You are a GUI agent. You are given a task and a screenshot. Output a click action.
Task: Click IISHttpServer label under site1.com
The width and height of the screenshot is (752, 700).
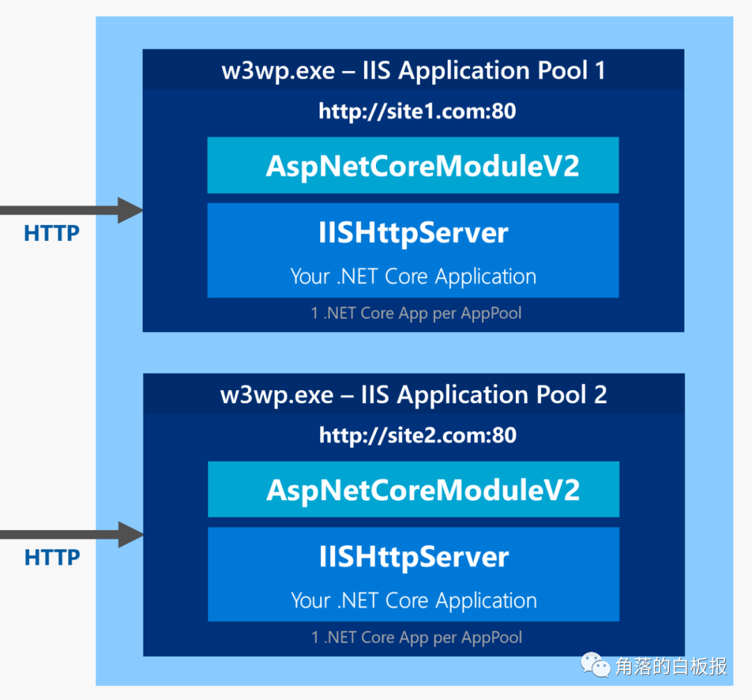413,233
